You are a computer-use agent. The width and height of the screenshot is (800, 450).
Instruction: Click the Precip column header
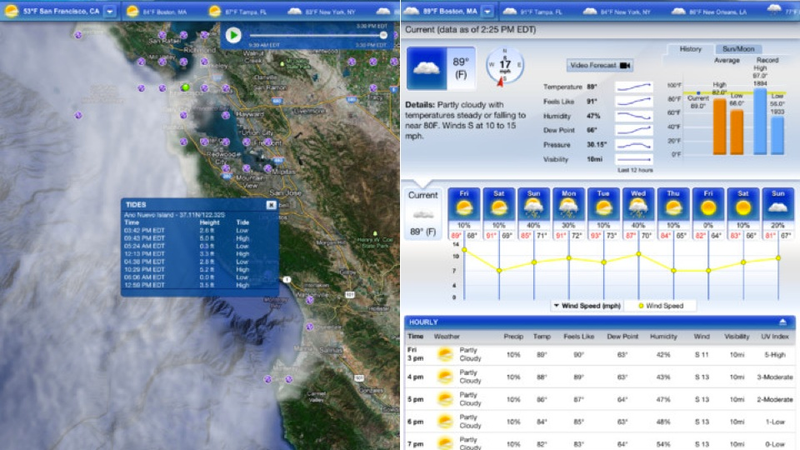tap(513, 337)
